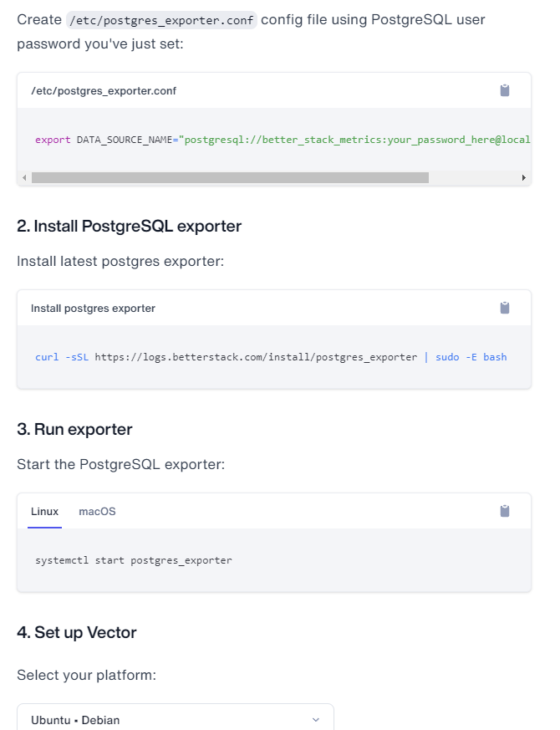Click the inline /etc/postgres_exporter.conf code snippet
The image size is (560, 730).
(161, 19)
